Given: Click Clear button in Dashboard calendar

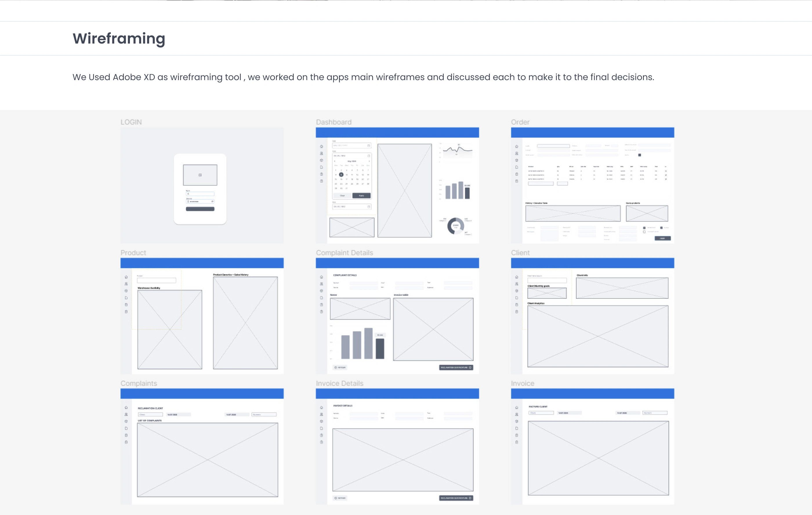Looking at the screenshot, I should coord(342,196).
